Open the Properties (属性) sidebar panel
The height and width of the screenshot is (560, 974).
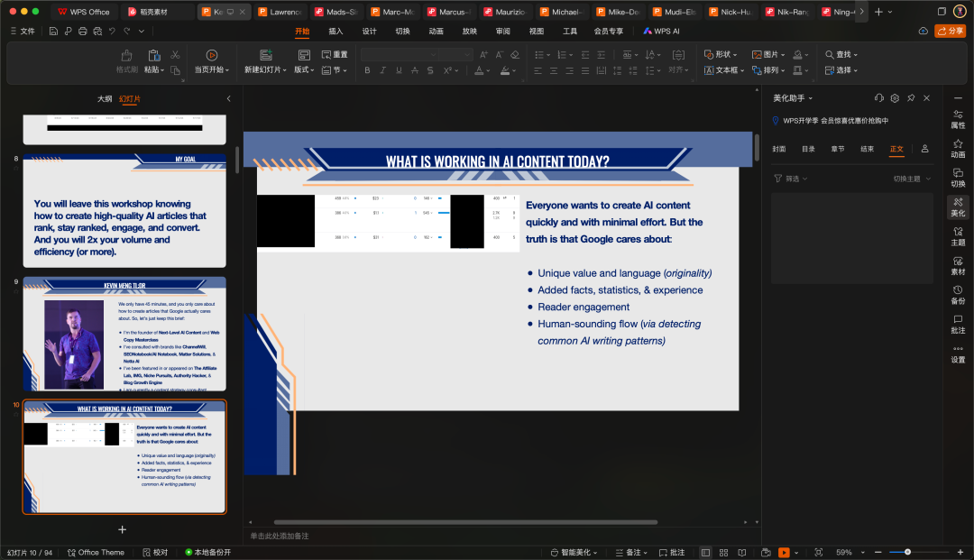958,118
